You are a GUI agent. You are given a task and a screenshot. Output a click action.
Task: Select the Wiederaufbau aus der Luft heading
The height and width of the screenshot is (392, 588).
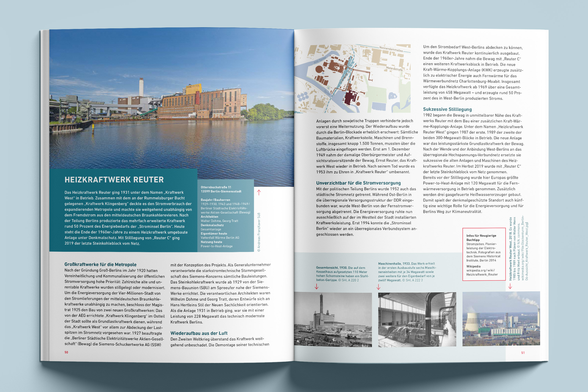click(x=199, y=333)
